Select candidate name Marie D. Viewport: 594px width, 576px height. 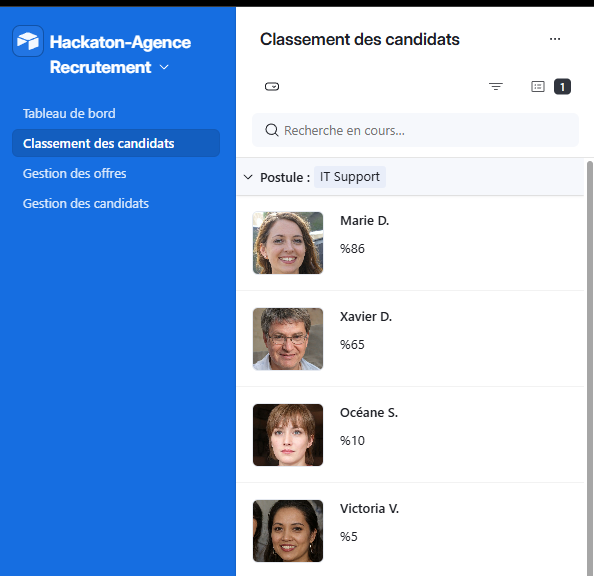364,221
